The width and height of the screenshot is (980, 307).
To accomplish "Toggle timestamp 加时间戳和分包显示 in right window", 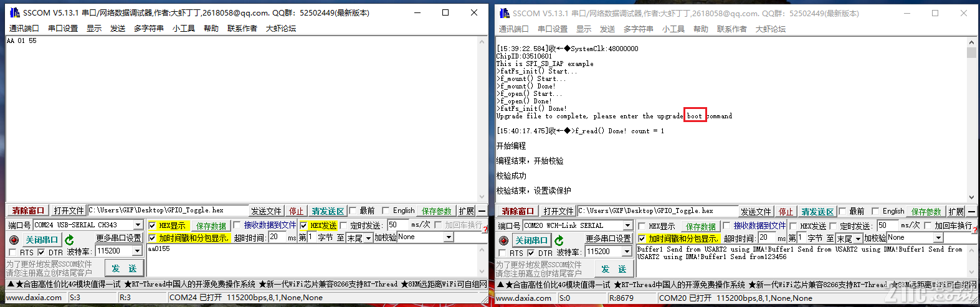I will pyautogui.click(x=642, y=239).
